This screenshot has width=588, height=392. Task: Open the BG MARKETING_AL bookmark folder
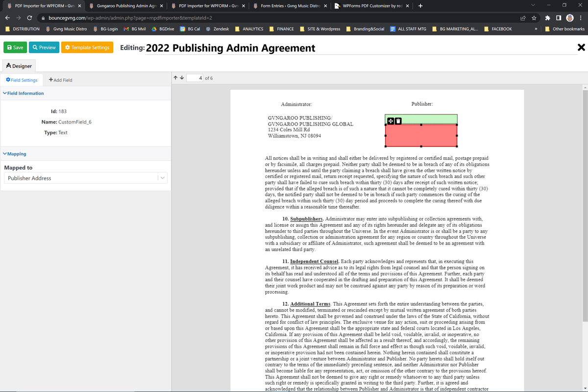pyautogui.click(x=455, y=29)
